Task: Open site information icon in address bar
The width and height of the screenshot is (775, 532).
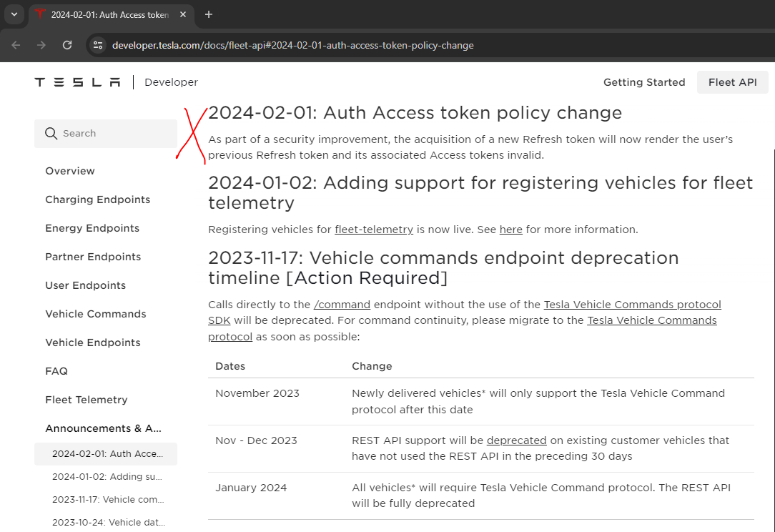Action: [98, 45]
